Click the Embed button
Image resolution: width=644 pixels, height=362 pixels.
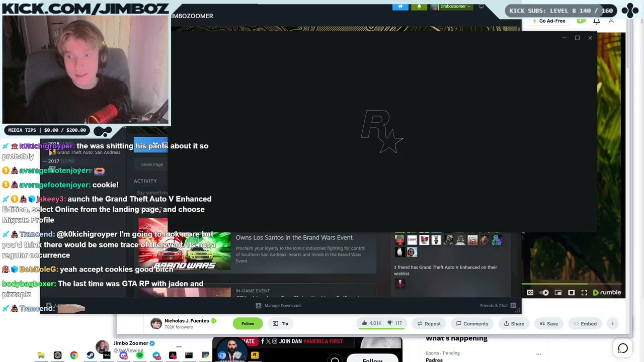coord(585,324)
